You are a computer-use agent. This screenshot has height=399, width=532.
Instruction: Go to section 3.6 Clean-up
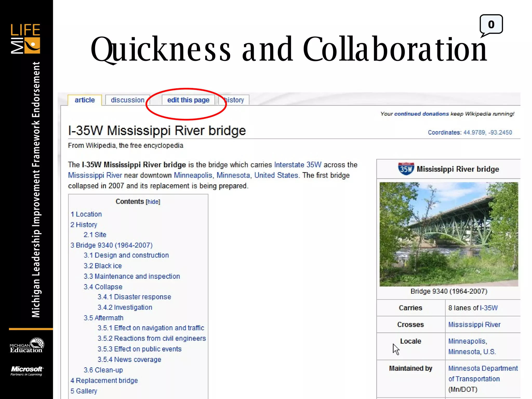coord(103,370)
